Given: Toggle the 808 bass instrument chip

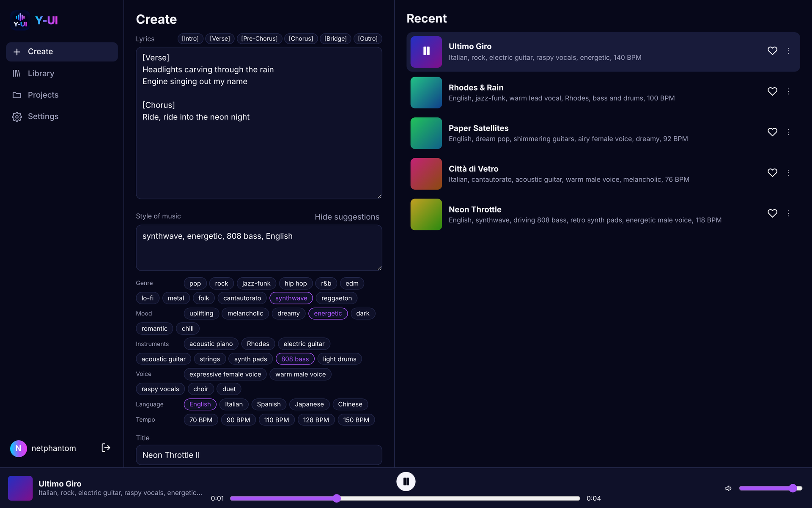Looking at the screenshot, I should pos(295,359).
